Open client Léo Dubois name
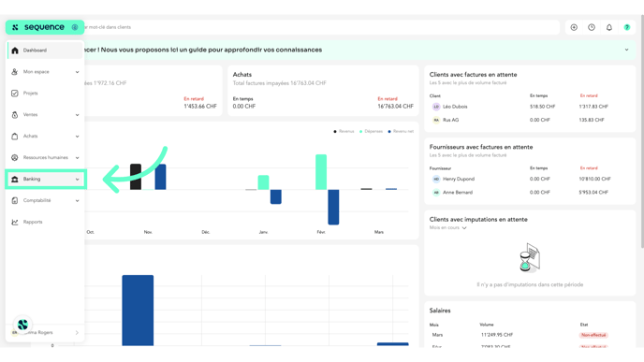 click(x=455, y=107)
